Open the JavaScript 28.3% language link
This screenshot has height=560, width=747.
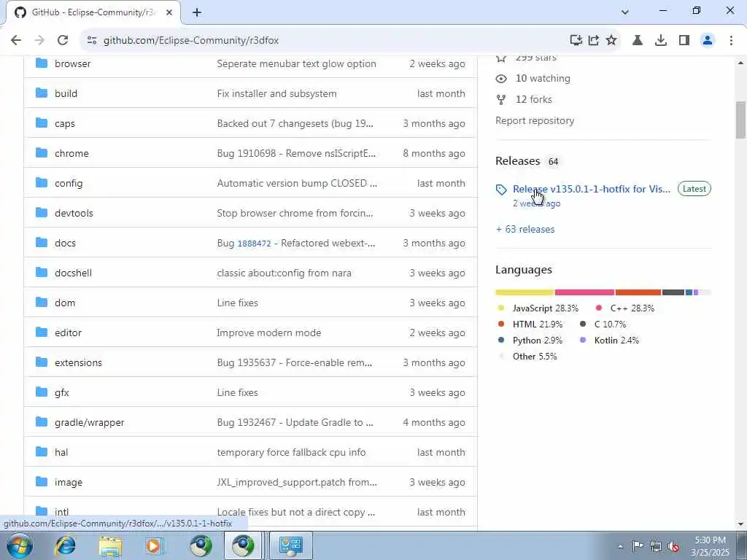pyautogui.click(x=545, y=308)
